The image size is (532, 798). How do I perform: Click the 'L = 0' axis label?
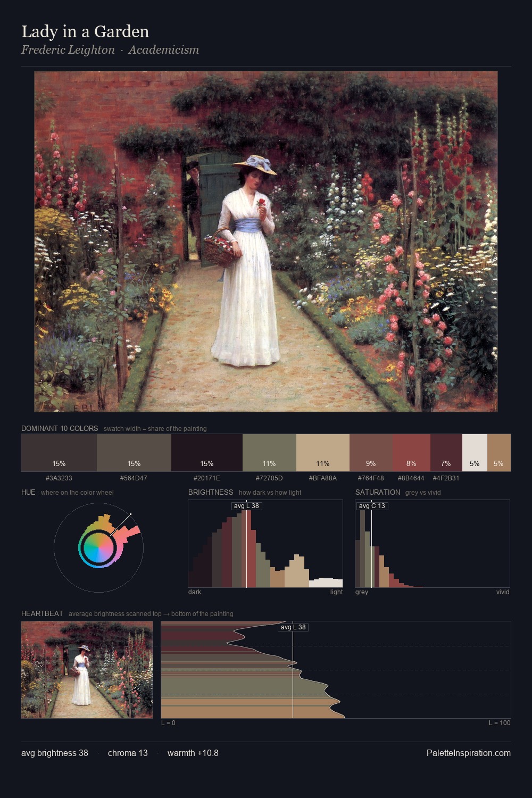click(168, 723)
